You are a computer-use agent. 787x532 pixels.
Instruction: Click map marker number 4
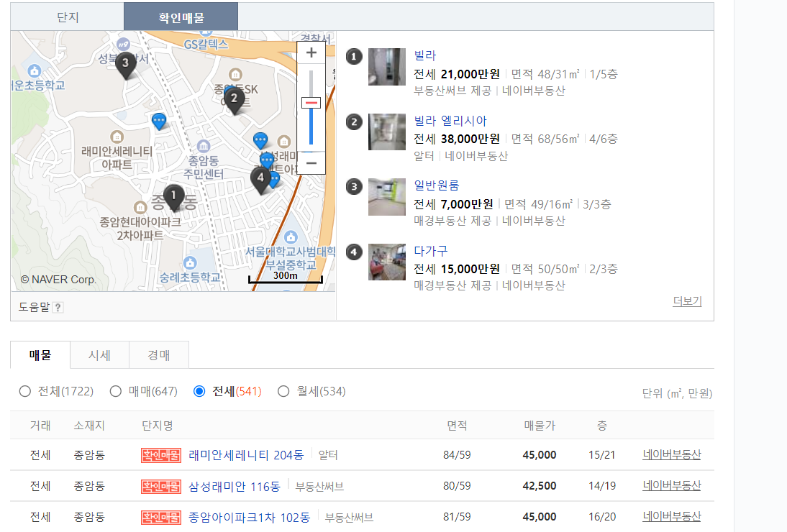pyautogui.click(x=260, y=180)
